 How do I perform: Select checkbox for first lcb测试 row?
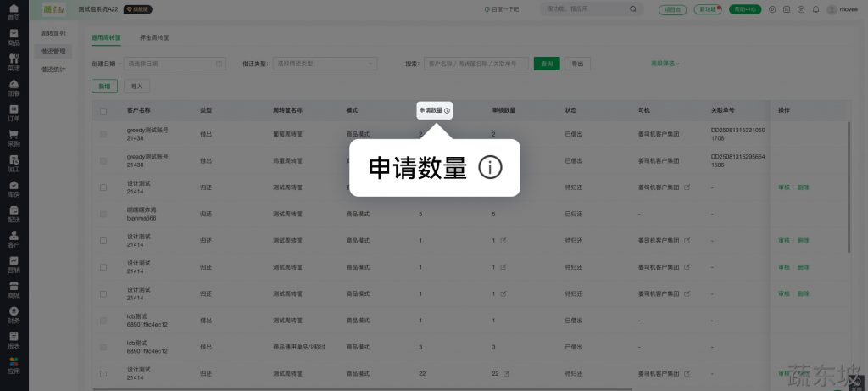point(103,320)
